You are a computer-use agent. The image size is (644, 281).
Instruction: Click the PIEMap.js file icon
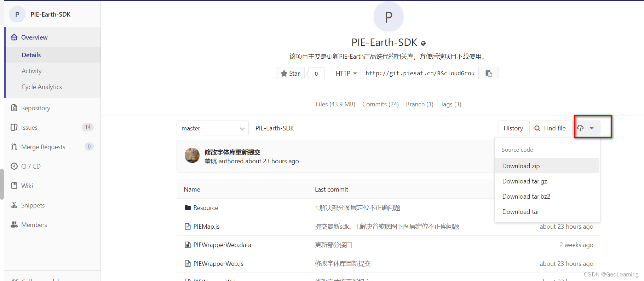click(x=188, y=226)
